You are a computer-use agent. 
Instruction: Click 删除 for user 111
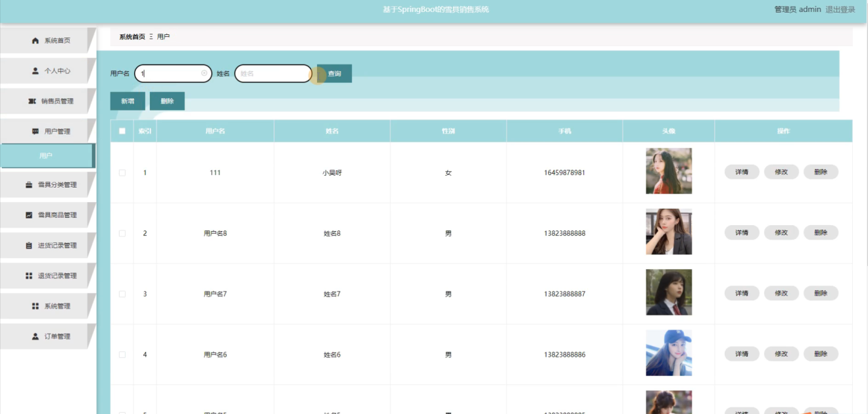coord(821,172)
